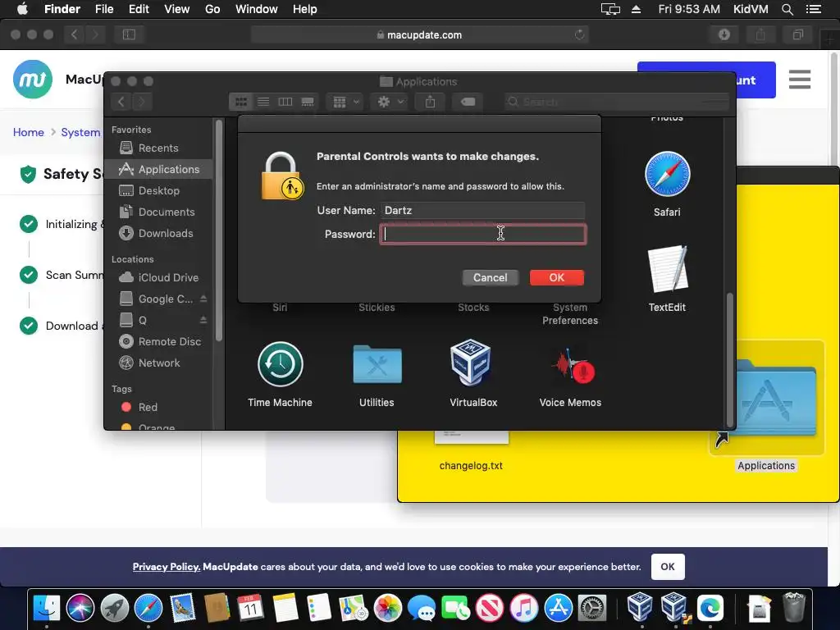
Task: Show Safari downloads
Action: [x=724, y=34]
